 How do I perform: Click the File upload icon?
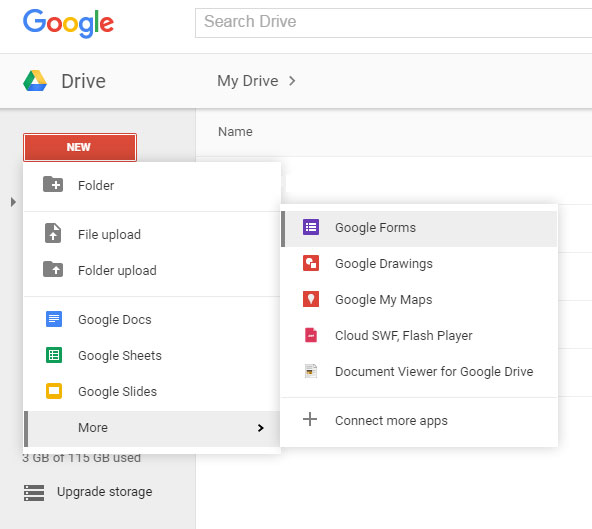pos(53,233)
